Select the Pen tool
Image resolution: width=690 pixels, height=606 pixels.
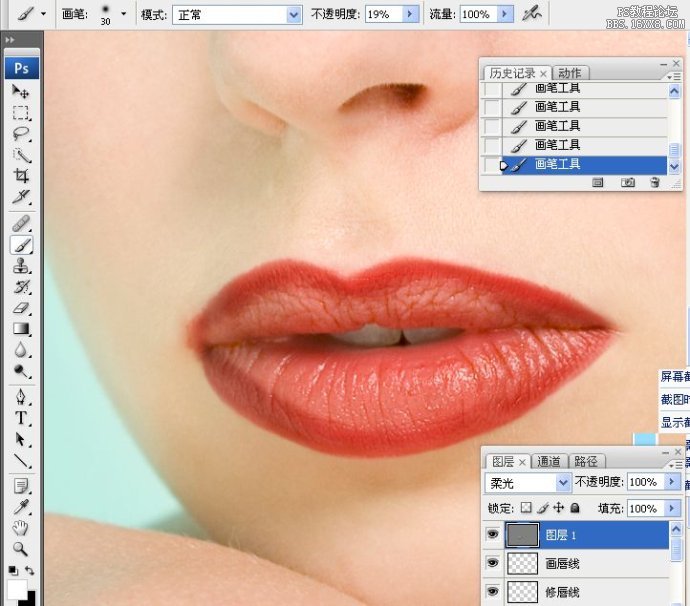pos(20,397)
